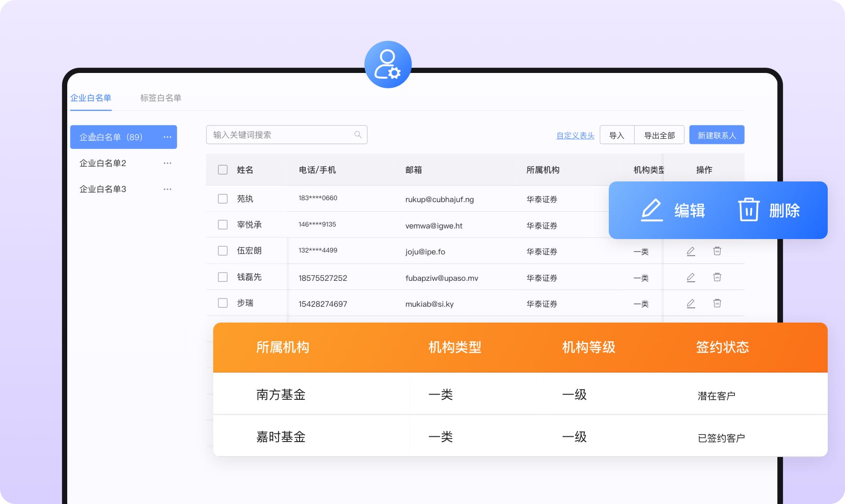The image size is (845, 504).
Task: Delete the 钱磊先 row with trash icon
Action: (717, 277)
